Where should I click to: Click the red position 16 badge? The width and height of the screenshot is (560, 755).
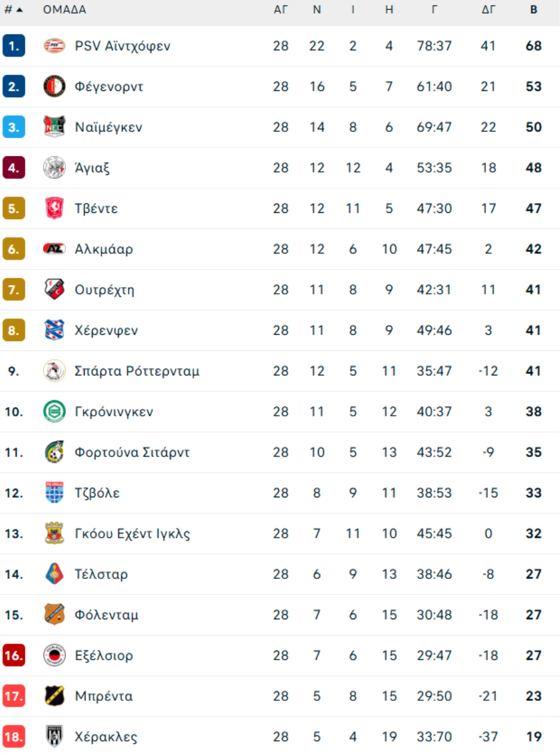click(14, 655)
